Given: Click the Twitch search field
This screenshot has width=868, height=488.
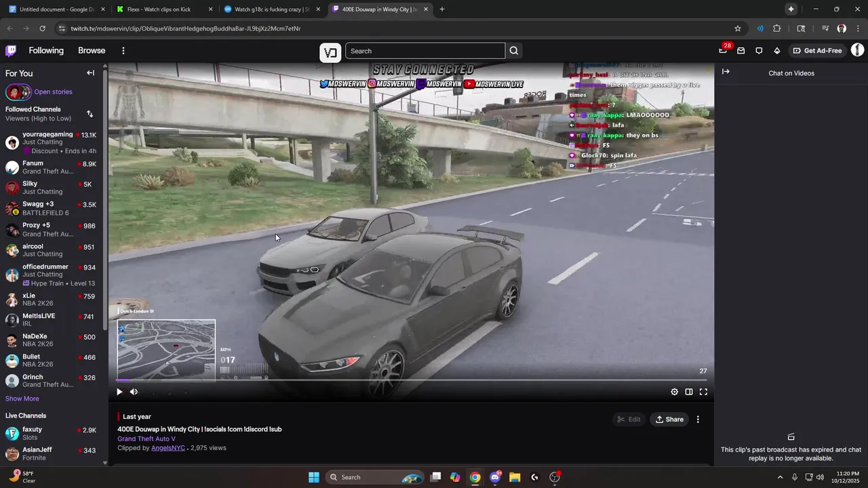Looking at the screenshot, I should click(x=425, y=51).
